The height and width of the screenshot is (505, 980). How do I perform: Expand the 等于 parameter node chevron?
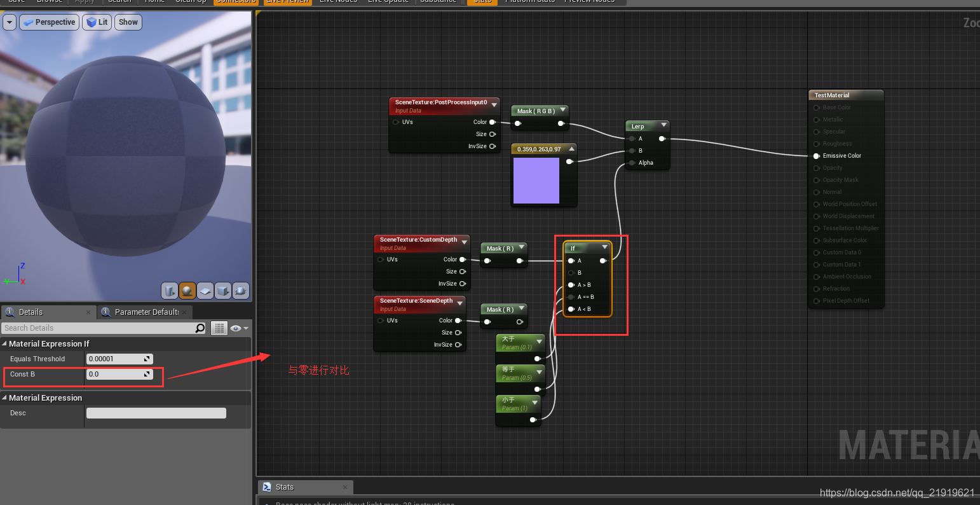[539, 372]
